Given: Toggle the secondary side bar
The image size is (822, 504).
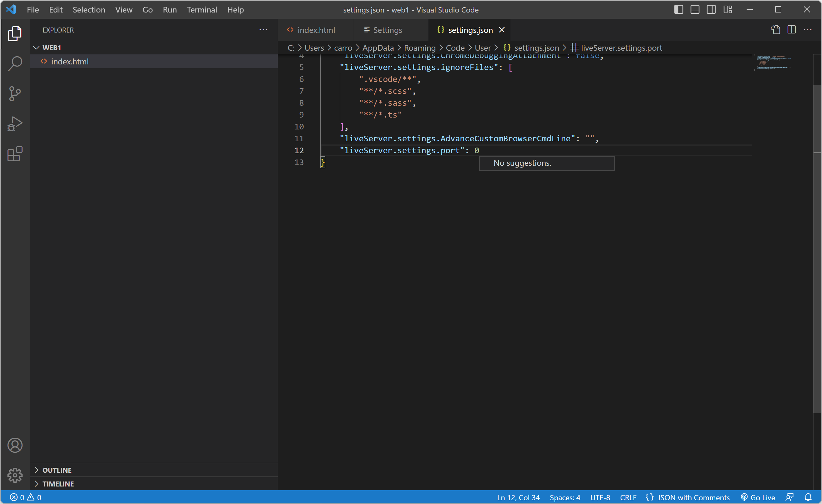Looking at the screenshot, I should click(x=711, y=10).
